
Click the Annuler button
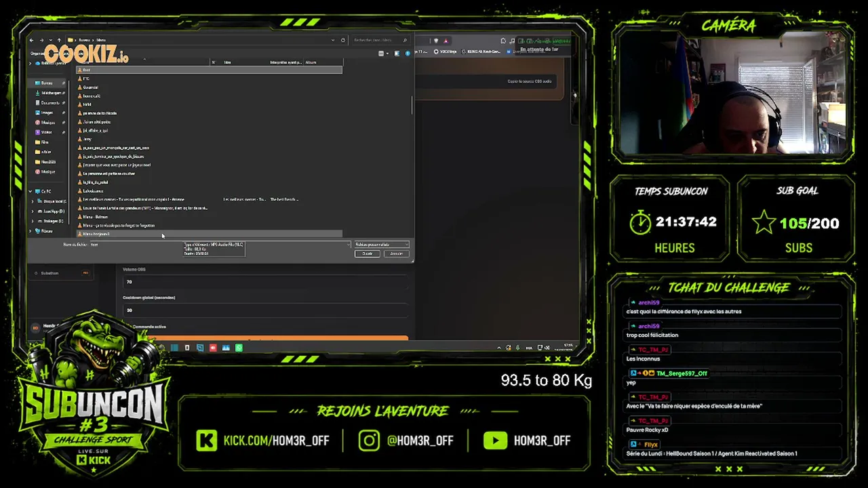click(x=396, y=253)
